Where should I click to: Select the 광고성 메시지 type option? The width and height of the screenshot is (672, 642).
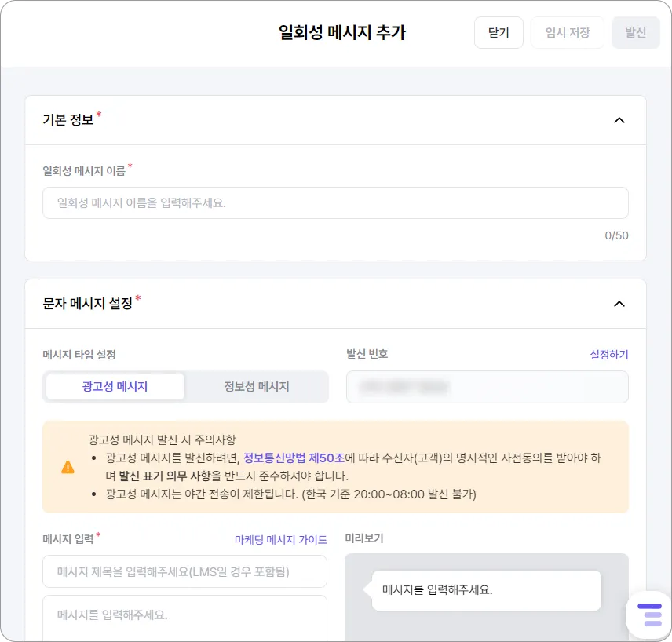(x=115, y=386)
